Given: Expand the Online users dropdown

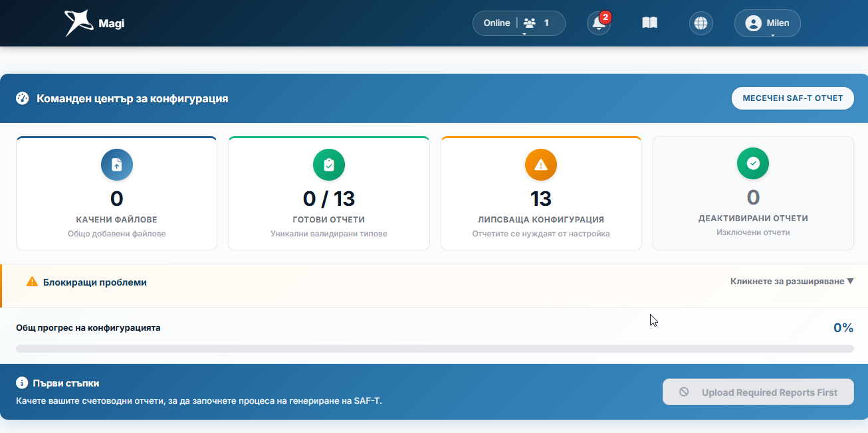Looking at the screenshot, I should point(519,23).
